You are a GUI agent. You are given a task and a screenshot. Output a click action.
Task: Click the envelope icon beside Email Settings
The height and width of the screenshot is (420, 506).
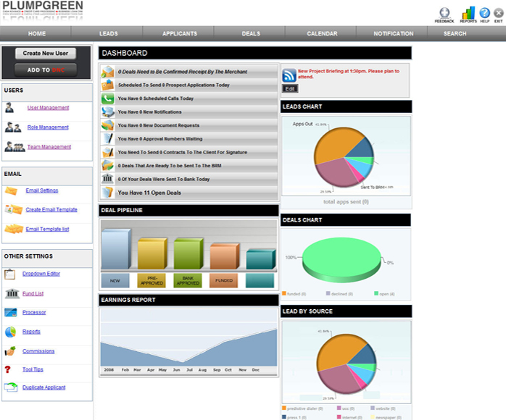pos(11,191)
